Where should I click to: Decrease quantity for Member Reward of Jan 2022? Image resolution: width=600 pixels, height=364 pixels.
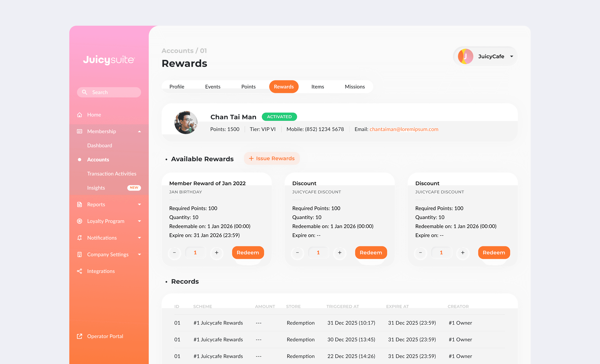tap(174, 252)
